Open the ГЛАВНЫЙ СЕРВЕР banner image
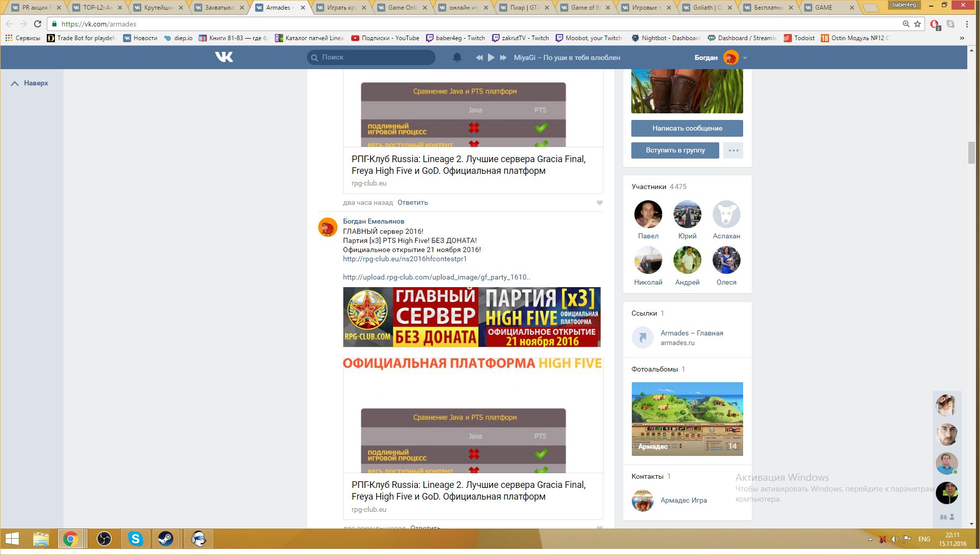 coord(472,317)
